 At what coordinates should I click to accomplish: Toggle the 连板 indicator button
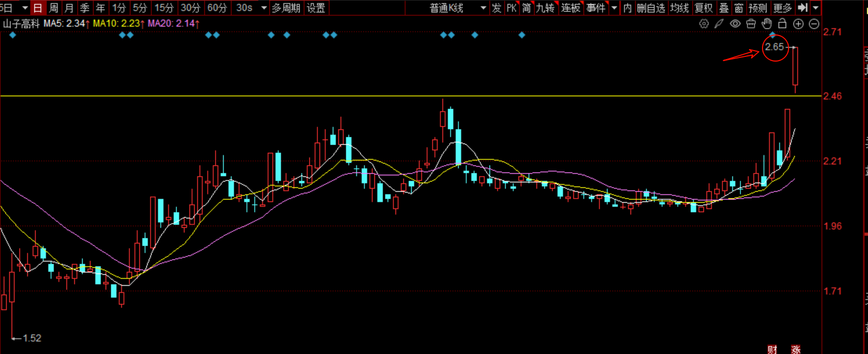pyautogui.click(x=571, y=8)
